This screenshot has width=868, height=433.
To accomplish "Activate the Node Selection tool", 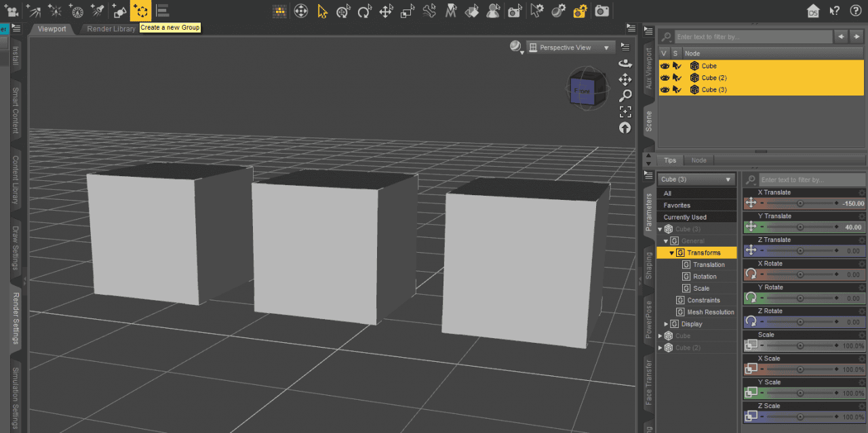I will point(321,10).
